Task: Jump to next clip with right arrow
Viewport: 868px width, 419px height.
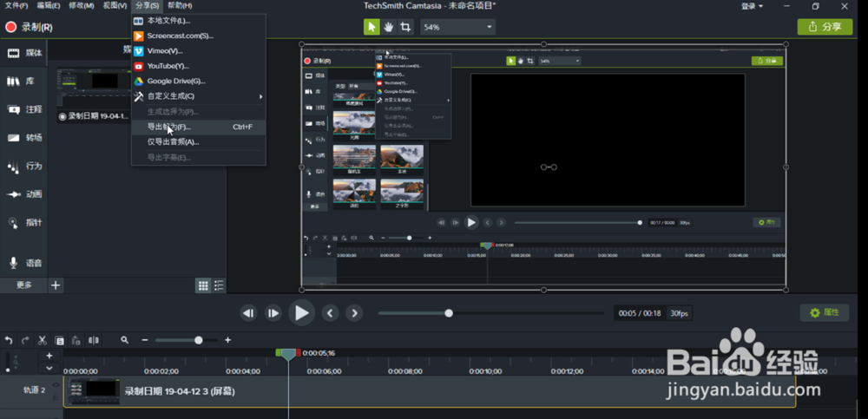Action: pyautogui.click(x=354, y=313)
